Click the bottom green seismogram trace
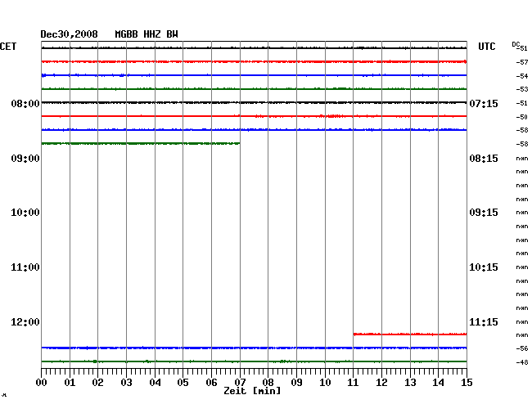Image resolution: width=532 pixels, height=404 pixels. [x=254, y=361]
